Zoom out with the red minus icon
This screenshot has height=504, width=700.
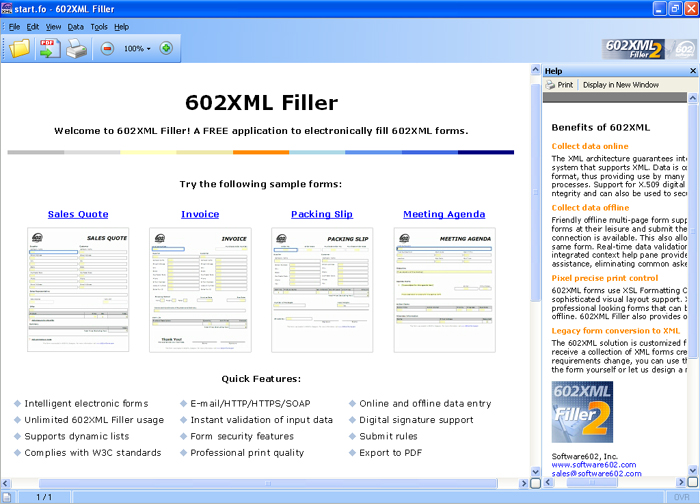(107, 48)
